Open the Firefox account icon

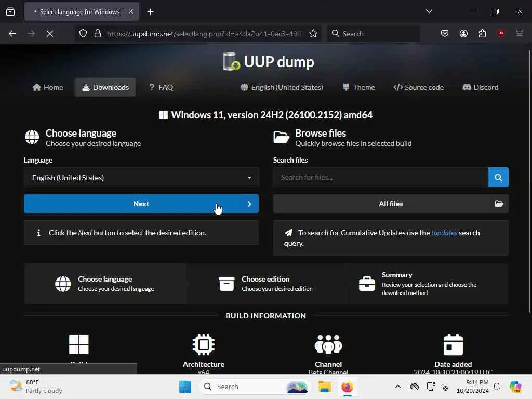pyautogui.click(x=463, y=34)
